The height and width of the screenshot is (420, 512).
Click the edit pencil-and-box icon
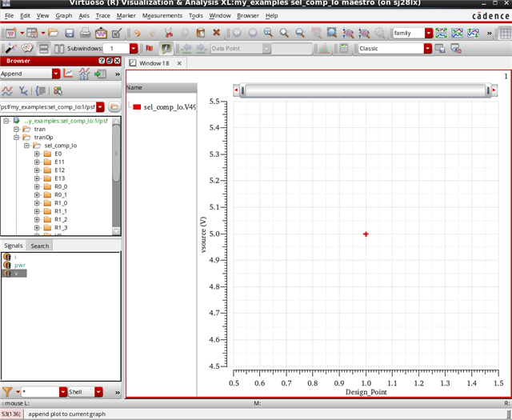pos(117,33)
